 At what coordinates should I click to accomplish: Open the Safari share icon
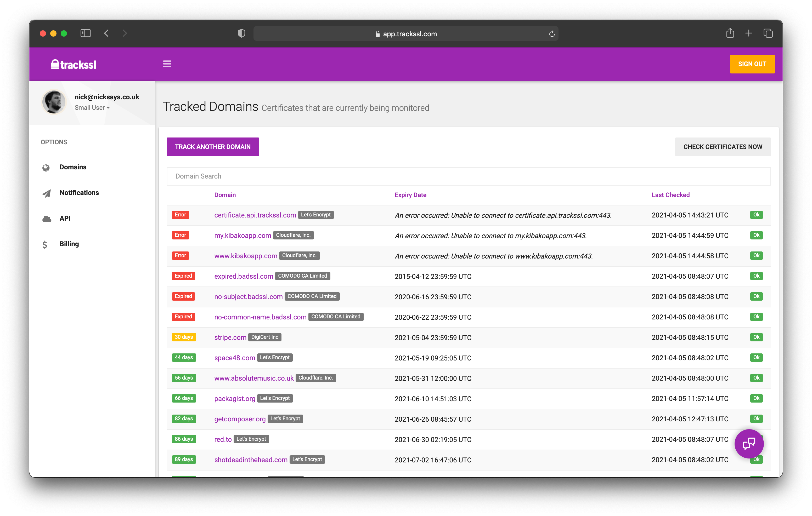730,33
